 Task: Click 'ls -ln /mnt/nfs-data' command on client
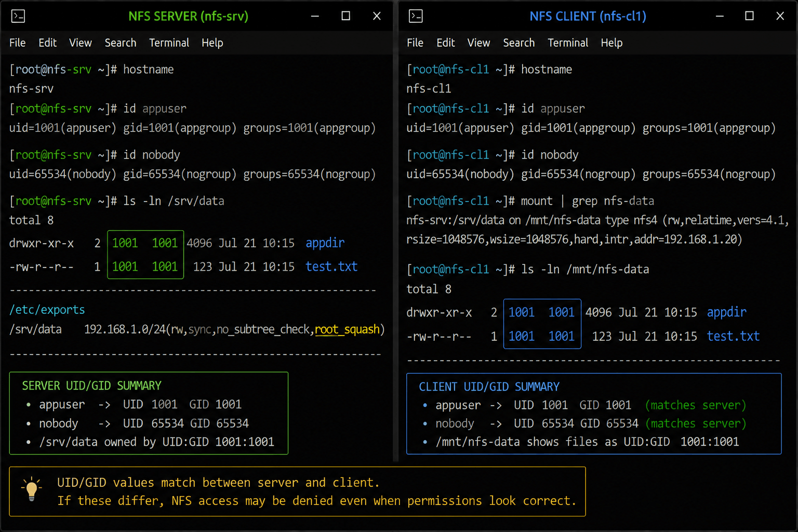point(585,270)
